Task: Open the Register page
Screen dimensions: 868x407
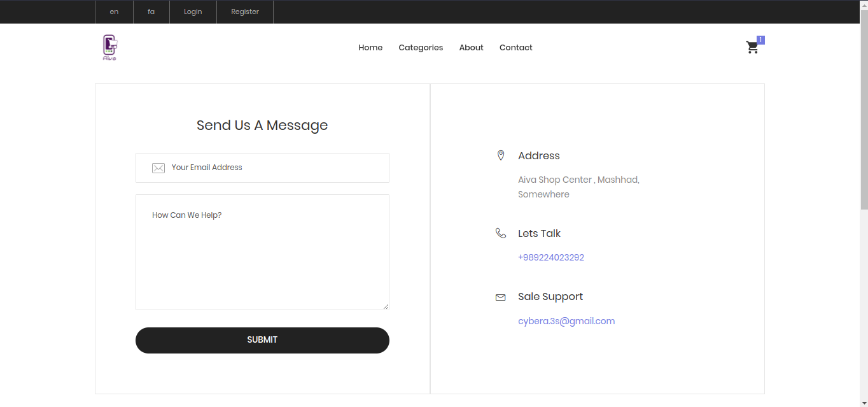Action: (245, 11)
